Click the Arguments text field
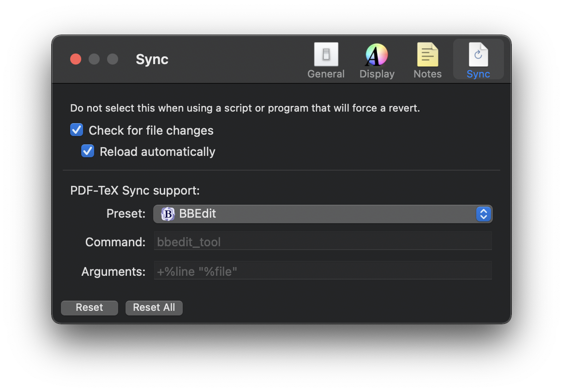563x392 pixels. pos(323,271)
